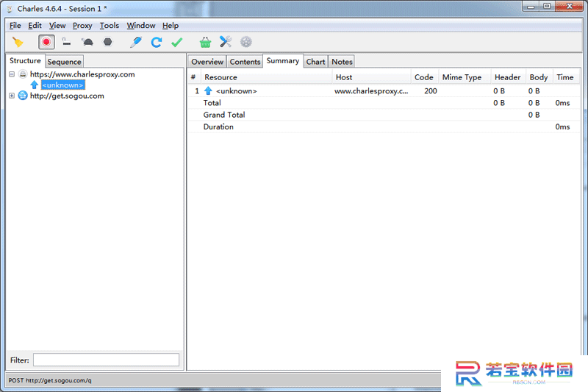Open Tools wrench icon
This screenshot has height=392, width=588.
(226, 42)
